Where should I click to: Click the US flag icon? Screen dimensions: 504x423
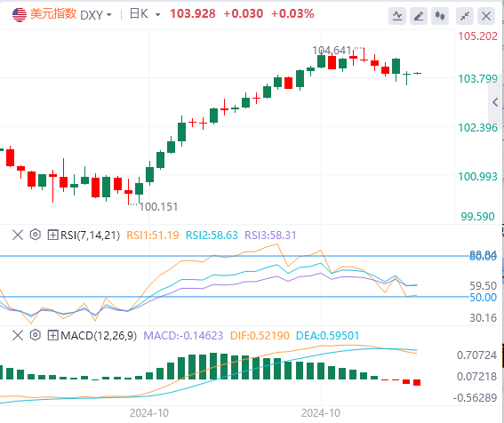(20, 15)
